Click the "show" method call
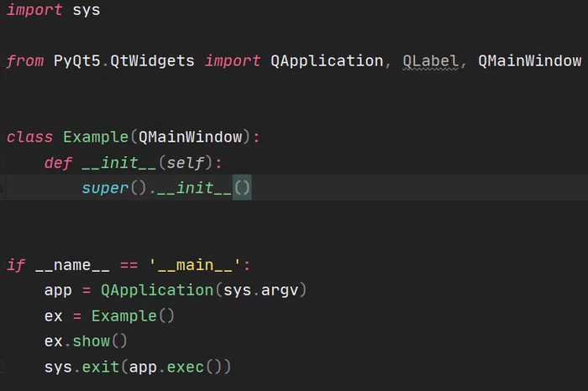Screen dimensions: 588x391 point(91,341)
